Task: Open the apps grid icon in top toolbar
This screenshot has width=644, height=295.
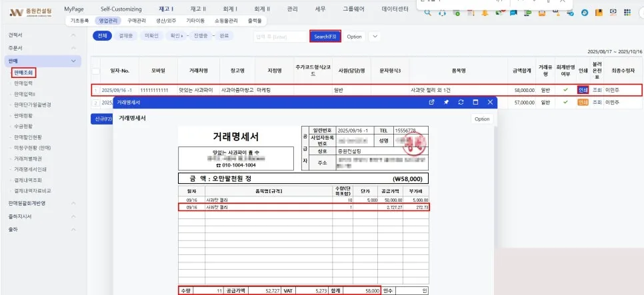Action: 627,13
